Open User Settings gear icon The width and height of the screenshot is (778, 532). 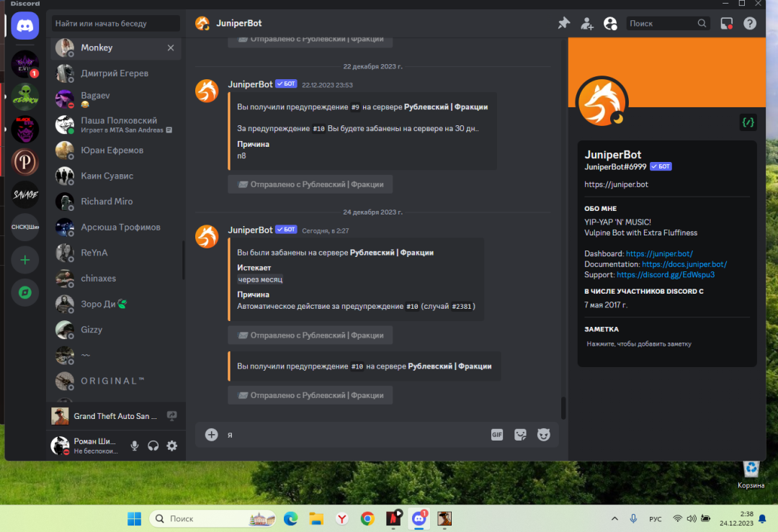(171, 446)
